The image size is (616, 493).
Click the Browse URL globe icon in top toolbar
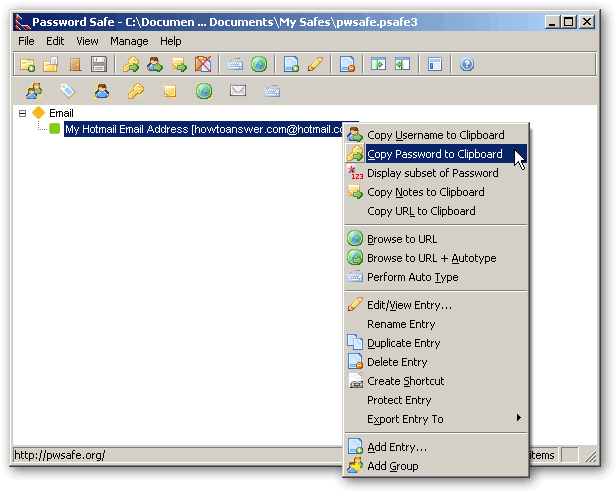[x=259, y=64]
